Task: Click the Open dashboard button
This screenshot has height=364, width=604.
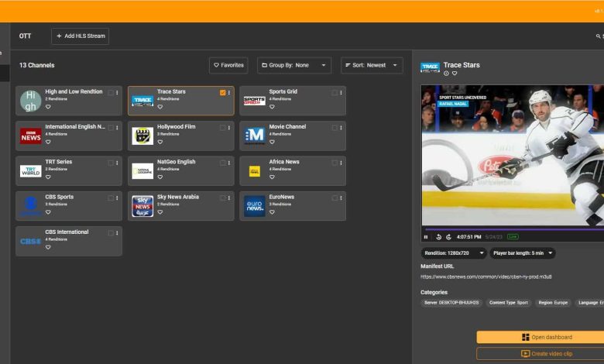Action: tap(540, 338)
